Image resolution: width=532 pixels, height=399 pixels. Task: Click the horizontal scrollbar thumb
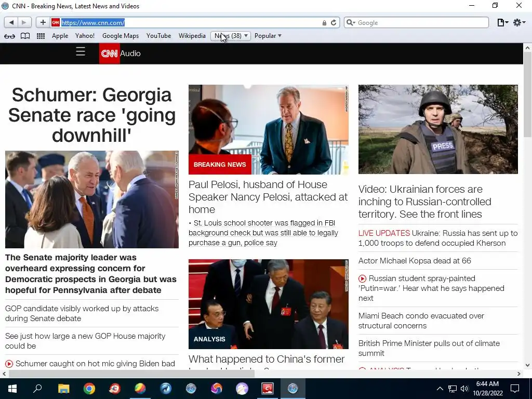pyautogui.click(x=131, y=374)
